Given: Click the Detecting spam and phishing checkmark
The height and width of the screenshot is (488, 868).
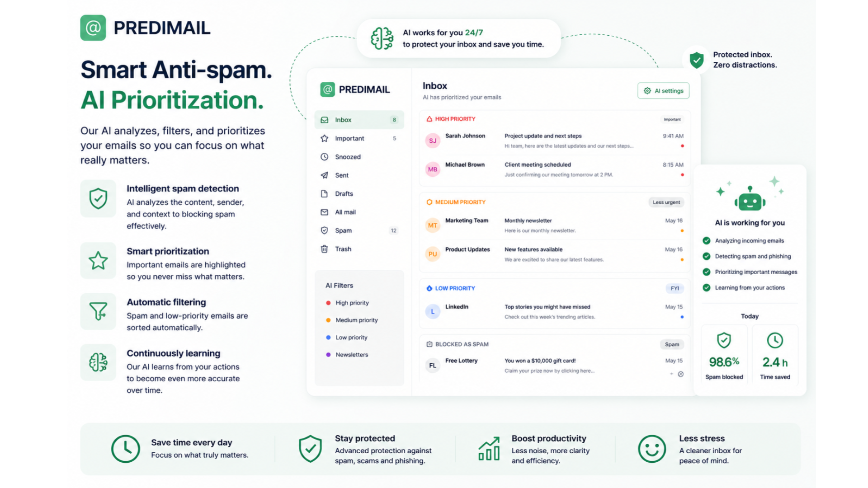Looking at the screenshot, I should pos(706,256).
